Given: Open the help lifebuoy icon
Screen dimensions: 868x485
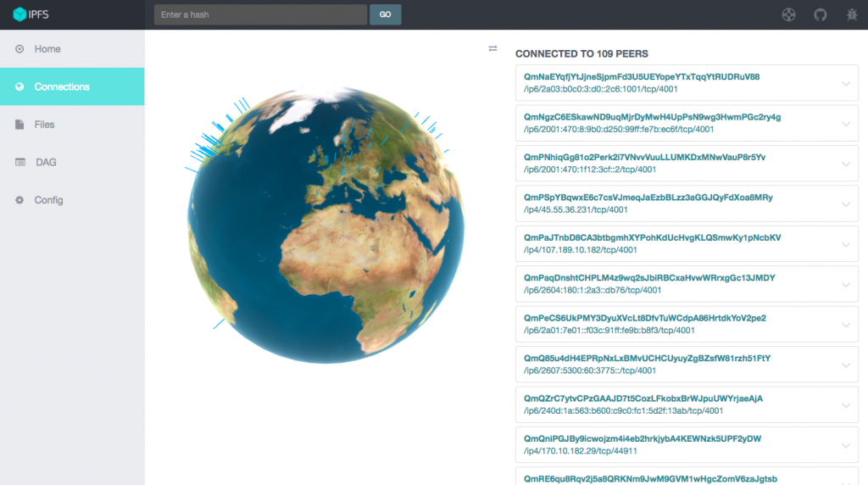Looking at the screenshot, I should 788,14.
